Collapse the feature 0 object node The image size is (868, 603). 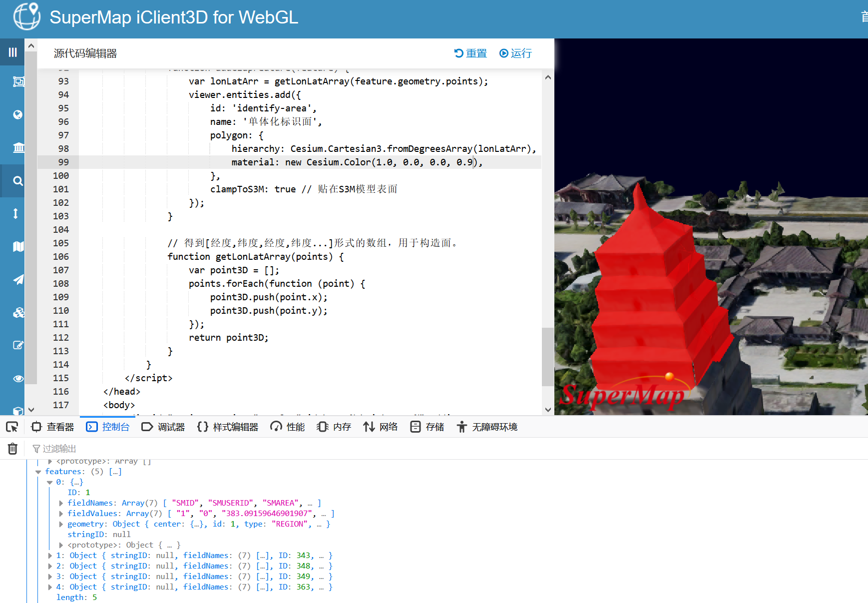[49, 482]
